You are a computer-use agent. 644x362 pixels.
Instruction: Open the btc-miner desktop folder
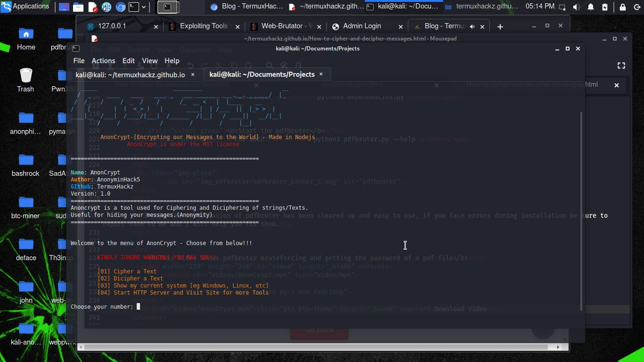(25, 207)
